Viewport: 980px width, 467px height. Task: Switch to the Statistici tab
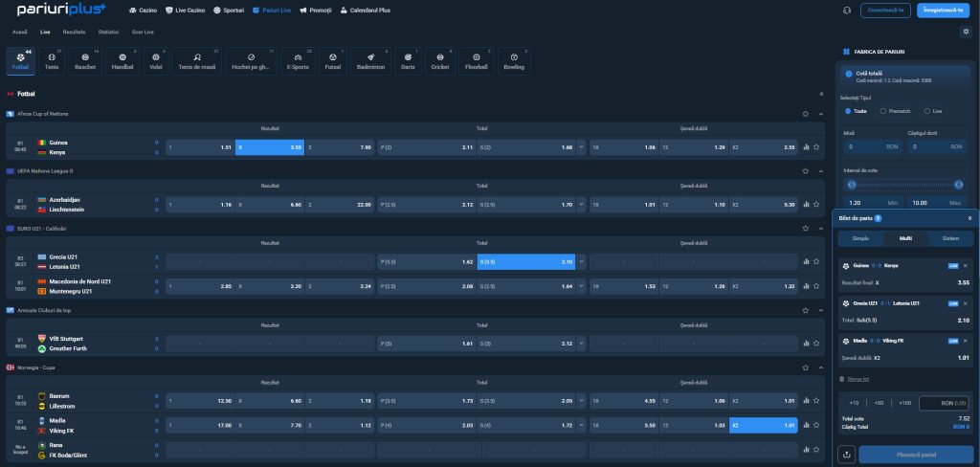pyautogui.click(x=108, y=32)
